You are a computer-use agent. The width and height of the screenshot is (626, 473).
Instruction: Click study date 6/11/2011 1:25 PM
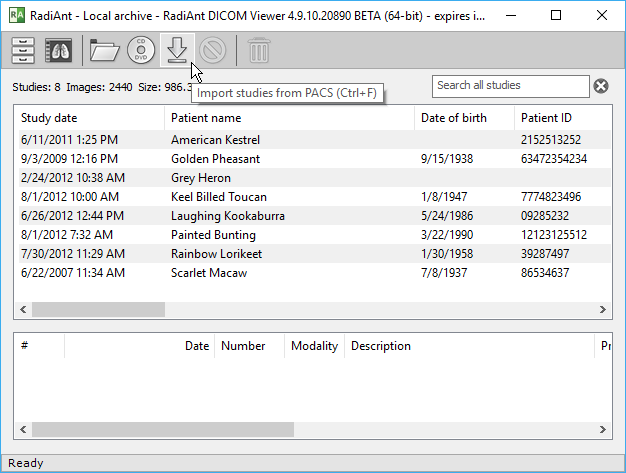[69, 140]
